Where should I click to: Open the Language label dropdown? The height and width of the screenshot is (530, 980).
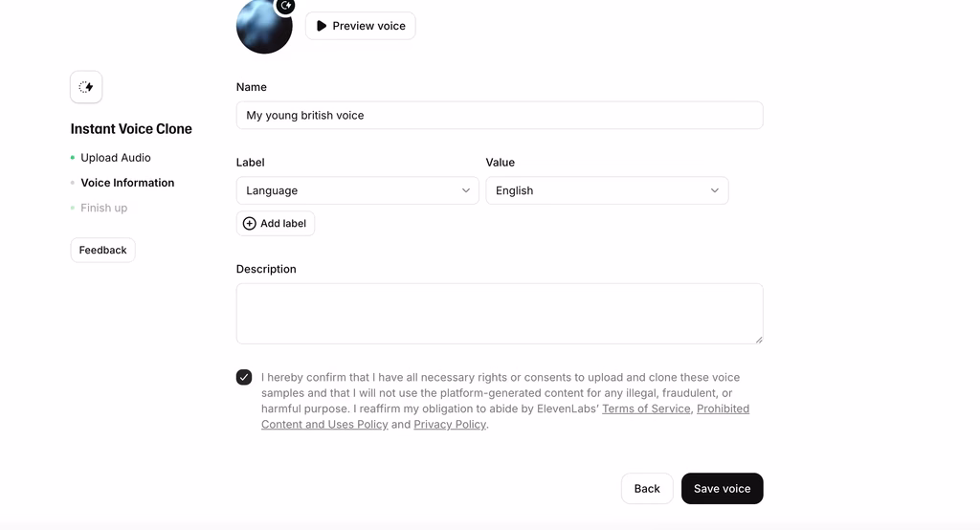[358, 190]
